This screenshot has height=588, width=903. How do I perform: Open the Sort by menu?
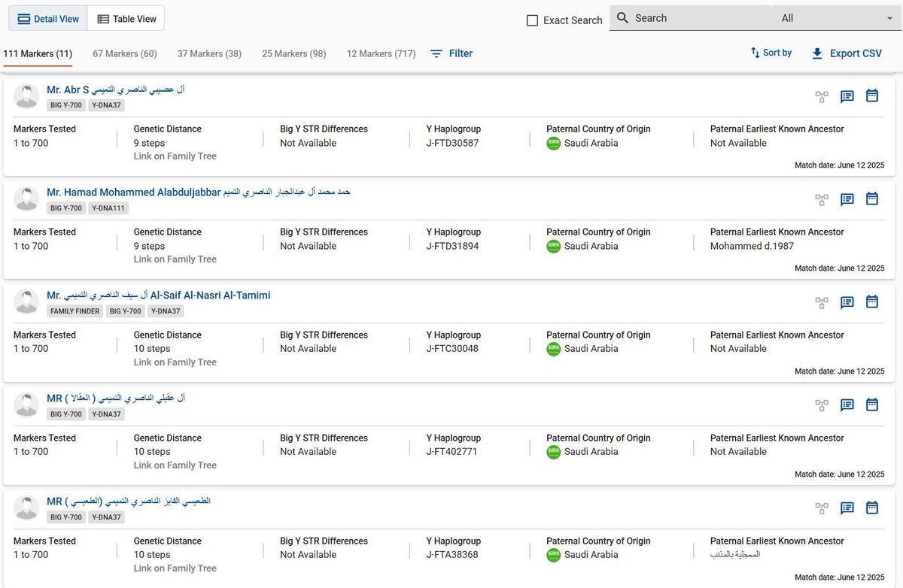click(771, 53)
